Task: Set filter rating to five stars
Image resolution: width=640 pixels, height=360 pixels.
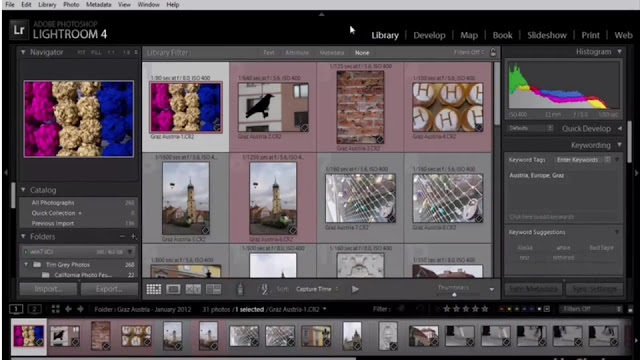Action: pos(484,309)
